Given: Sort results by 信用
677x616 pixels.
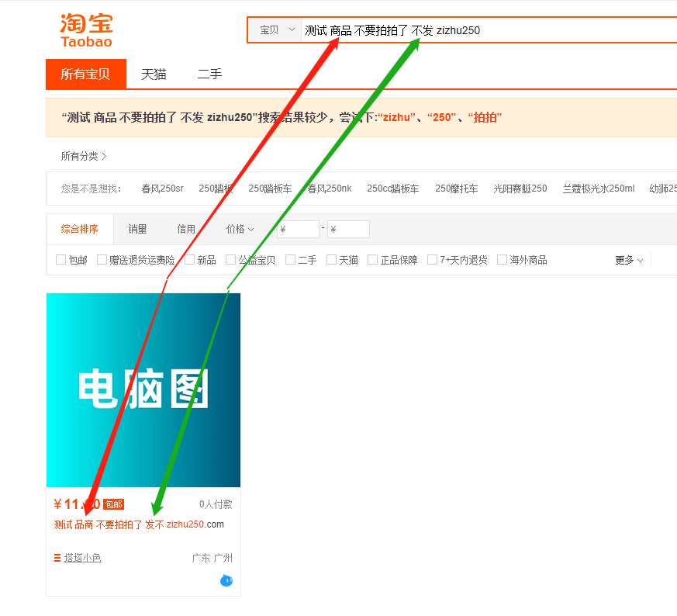Looking at the screenshot, I should [x=186, y=229].
